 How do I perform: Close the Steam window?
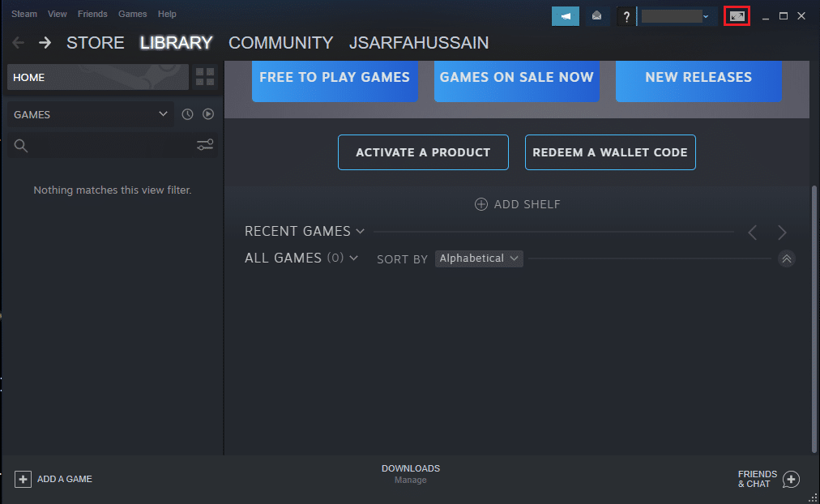pyautogui.click(x=801, y=16)
